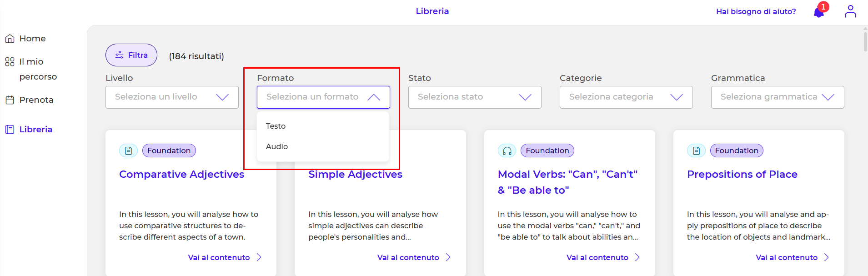Viewport: 868px width, 276px height.
Task: Choose Audio from the format list
Action: coord(277,146)
